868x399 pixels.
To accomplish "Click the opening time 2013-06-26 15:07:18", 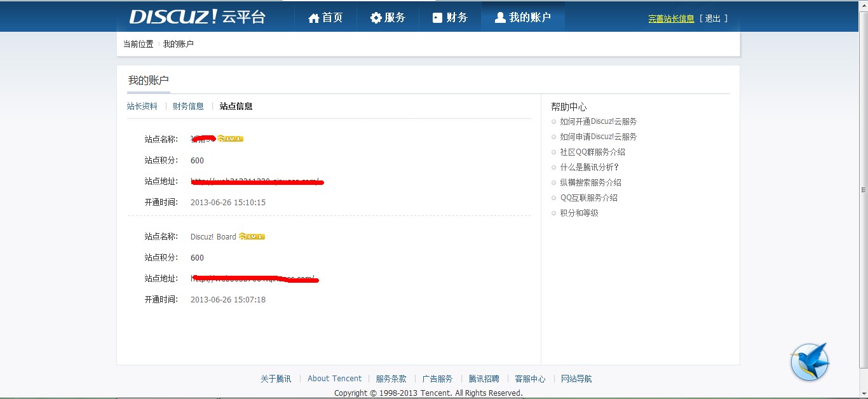I will point(228,299).
